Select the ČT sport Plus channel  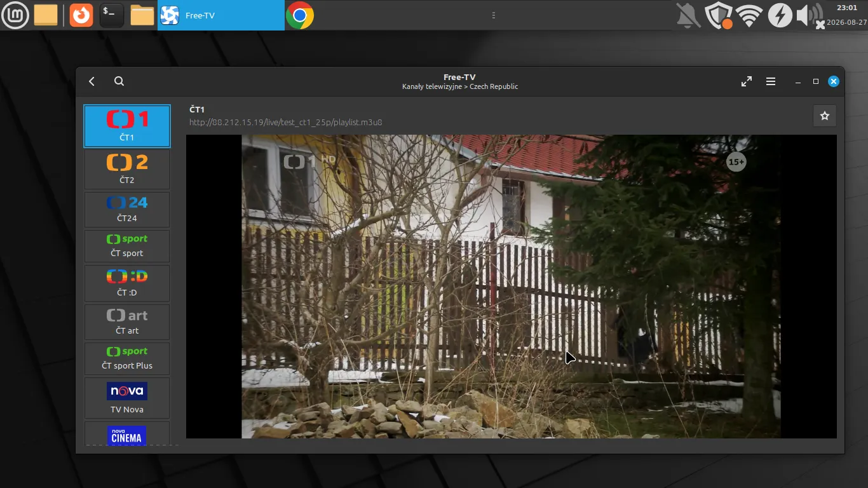click(127, 358)
